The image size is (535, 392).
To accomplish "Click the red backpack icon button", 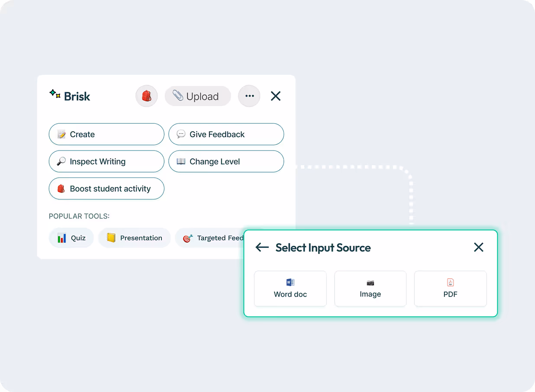I will (146, 96).
